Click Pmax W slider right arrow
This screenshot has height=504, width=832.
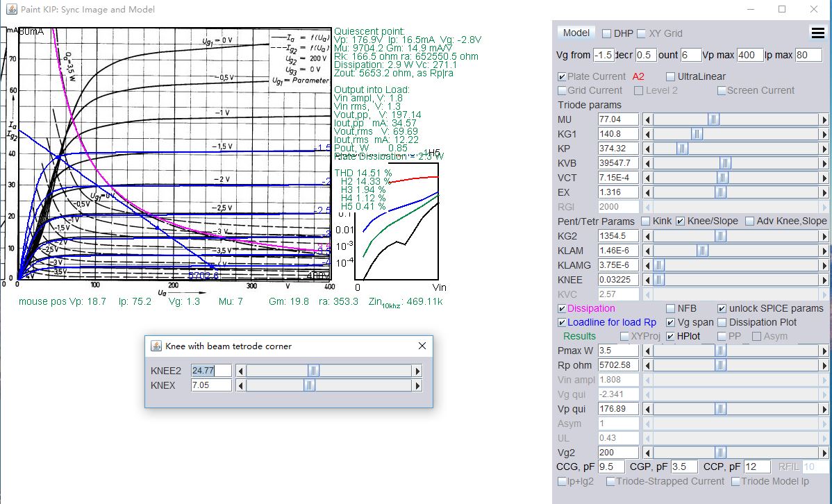pos(824,351)
